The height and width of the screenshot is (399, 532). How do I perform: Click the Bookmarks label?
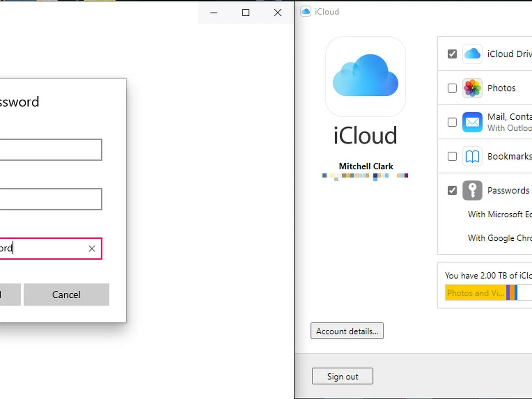coord(510,156)
